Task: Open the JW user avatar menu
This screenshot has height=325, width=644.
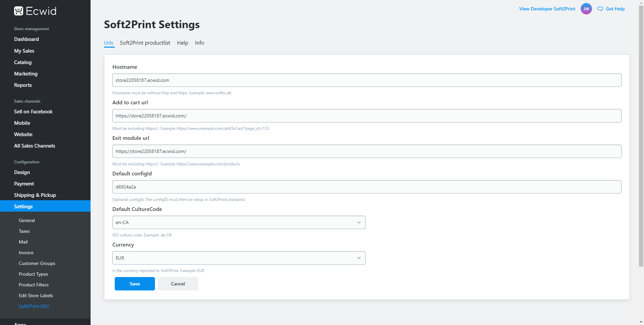Action: coord(586,9)
